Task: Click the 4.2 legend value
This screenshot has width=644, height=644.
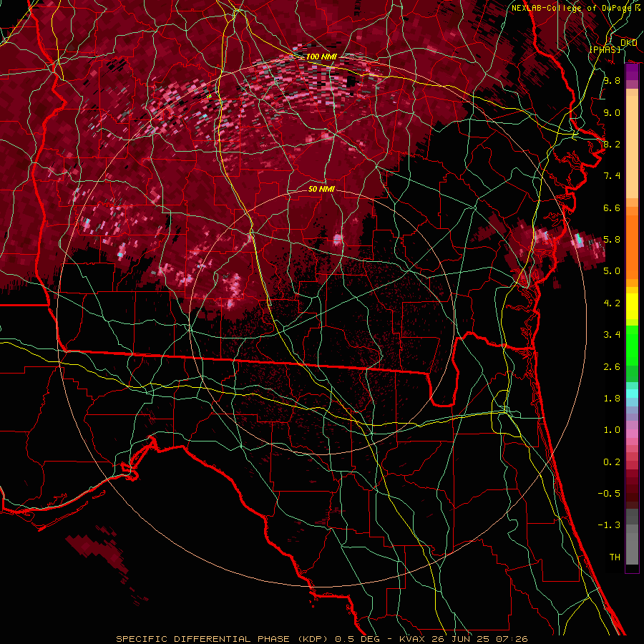Action: 612,303
